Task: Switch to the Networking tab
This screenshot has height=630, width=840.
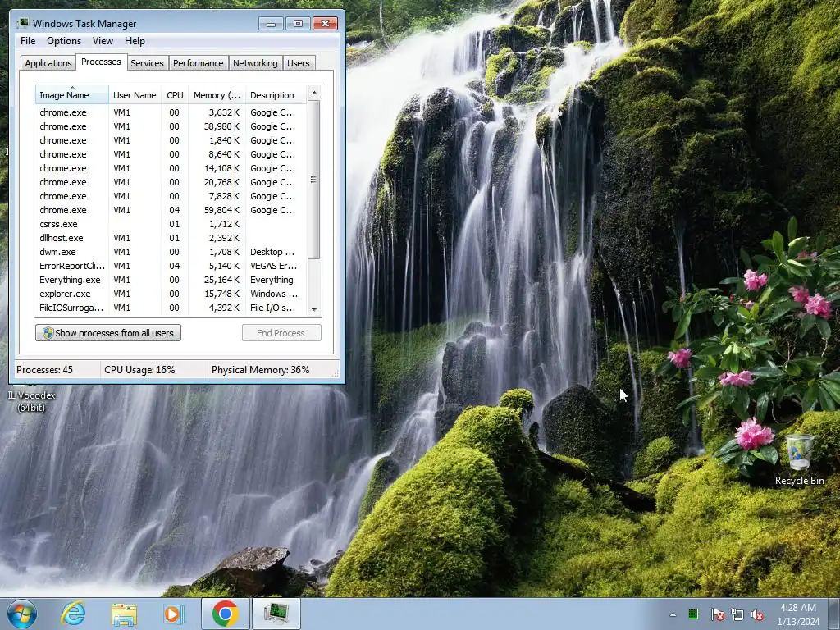Action: [x=255, y=63]
